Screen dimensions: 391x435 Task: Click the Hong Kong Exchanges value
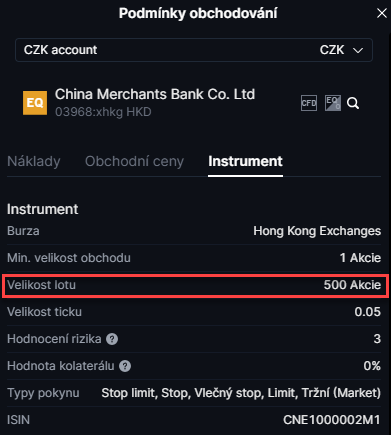coord(317,231)
